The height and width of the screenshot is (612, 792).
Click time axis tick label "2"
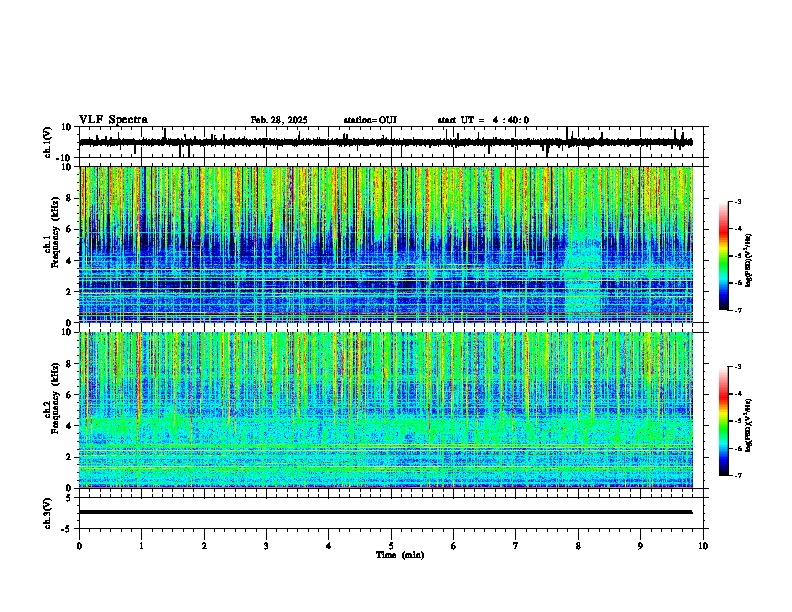(x=204, y=546)
